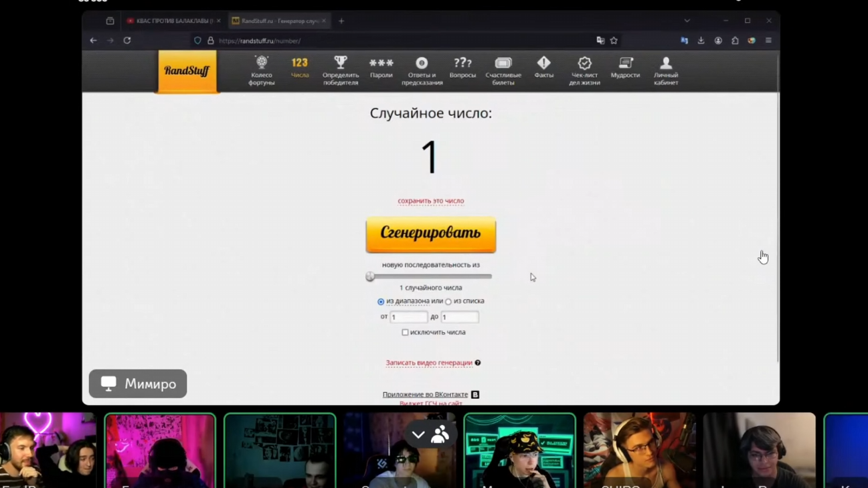Click the сохранить это число link
The height and width of the screenshot is (488, 868).
(x=431, y=201)
